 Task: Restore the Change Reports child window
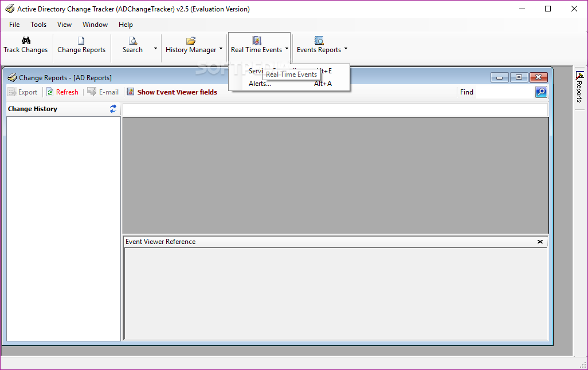pos(519,77)
